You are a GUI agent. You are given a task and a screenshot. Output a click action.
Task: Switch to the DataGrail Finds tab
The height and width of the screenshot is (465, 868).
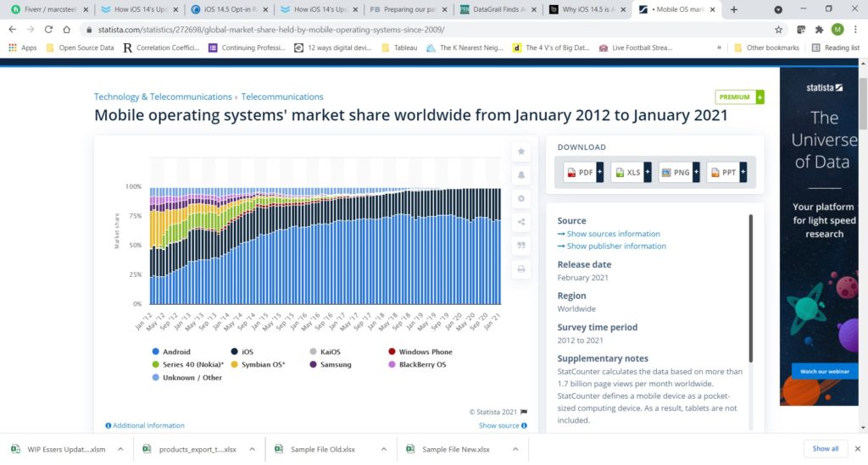point(496,9)
